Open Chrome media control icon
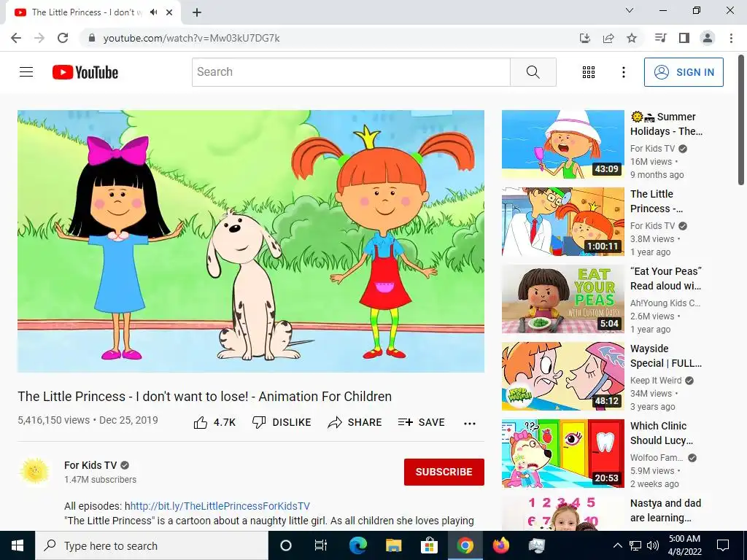 (660, 38)
